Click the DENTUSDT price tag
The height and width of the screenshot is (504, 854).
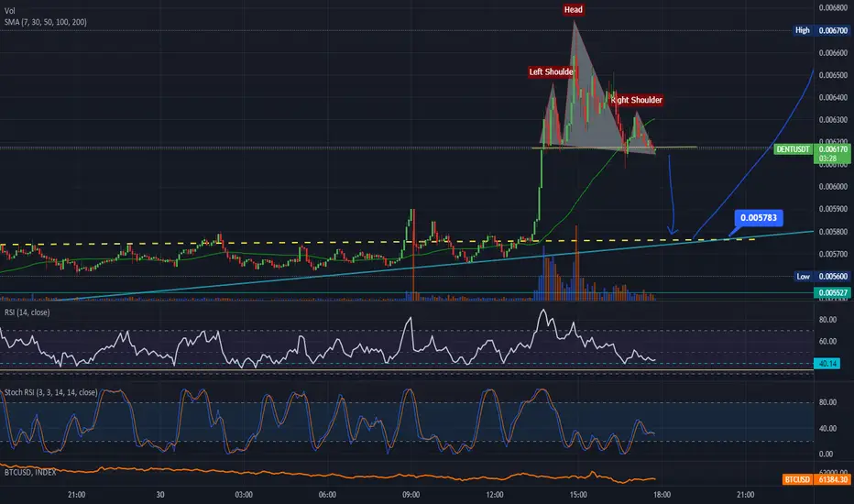pos(793,148)
